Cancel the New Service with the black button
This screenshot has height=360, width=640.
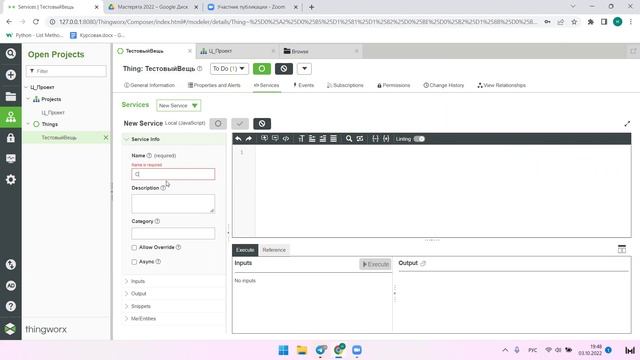[262, 124]
